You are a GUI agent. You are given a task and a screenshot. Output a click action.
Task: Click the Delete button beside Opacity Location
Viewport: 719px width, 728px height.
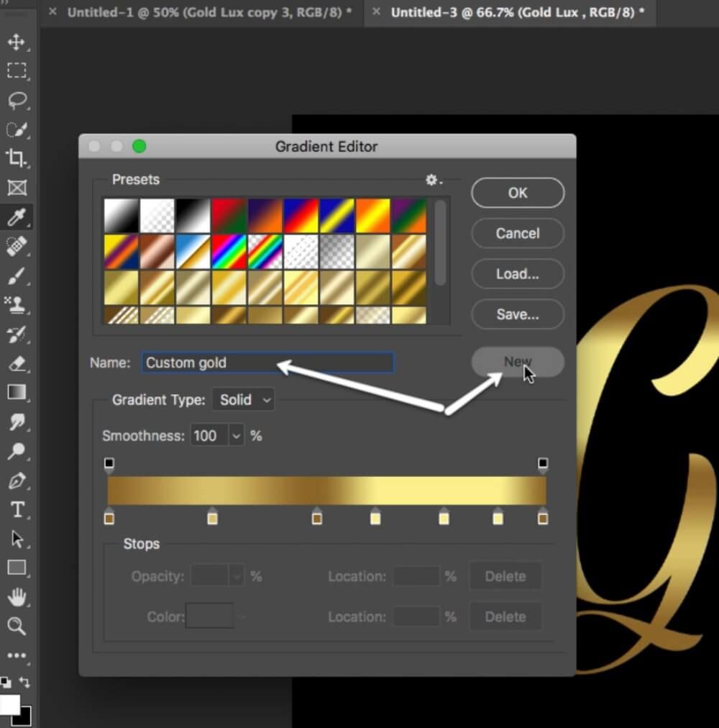[505, 576]
